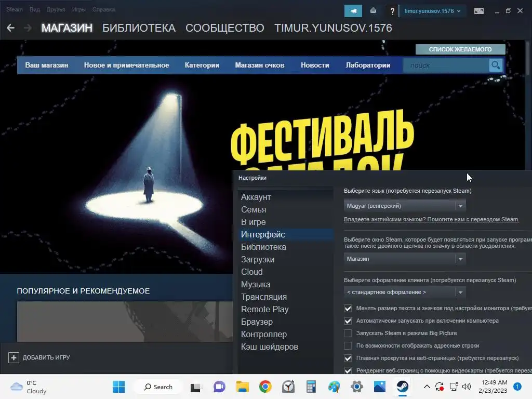Go back with the back arrow
Screen dimensions: 532x399
10,28
